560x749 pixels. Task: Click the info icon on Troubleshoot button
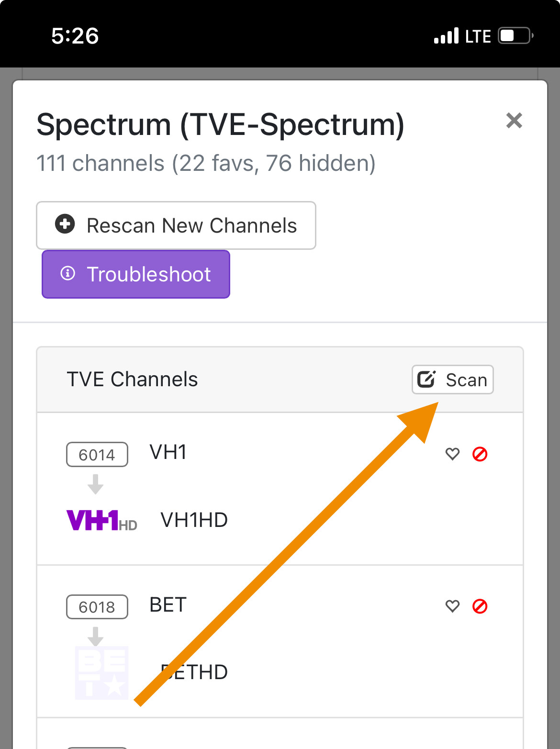click(68, 273)
